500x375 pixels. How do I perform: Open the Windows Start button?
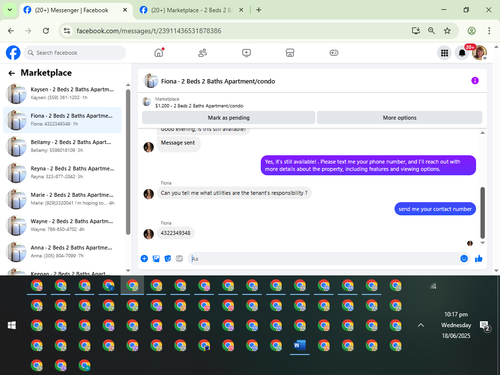(12, 325)
